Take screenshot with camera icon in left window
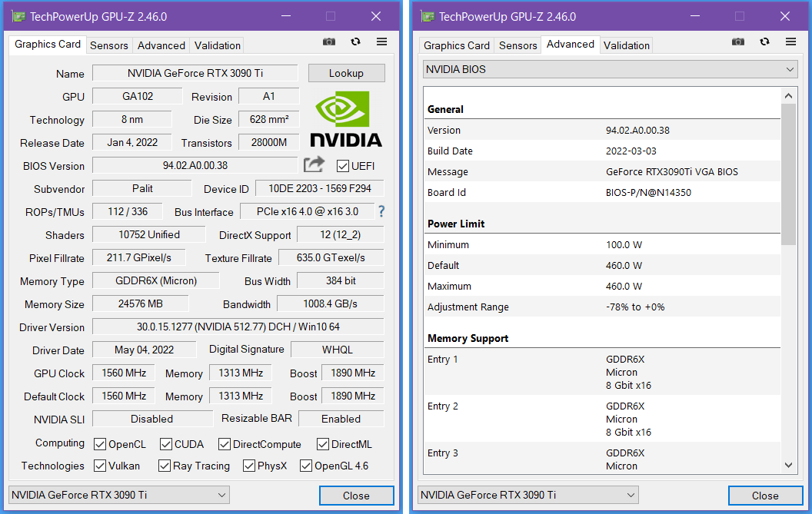The width and height of the screenshot is (812, 514). (329, 42)
